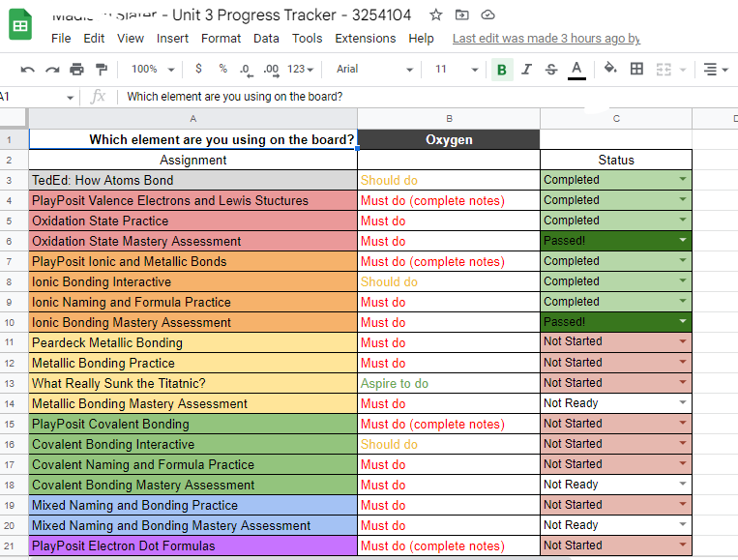Screen dimensions: 738x560
Task: Click the 'Aspire to do' cell
Action: tap(449, 384)
